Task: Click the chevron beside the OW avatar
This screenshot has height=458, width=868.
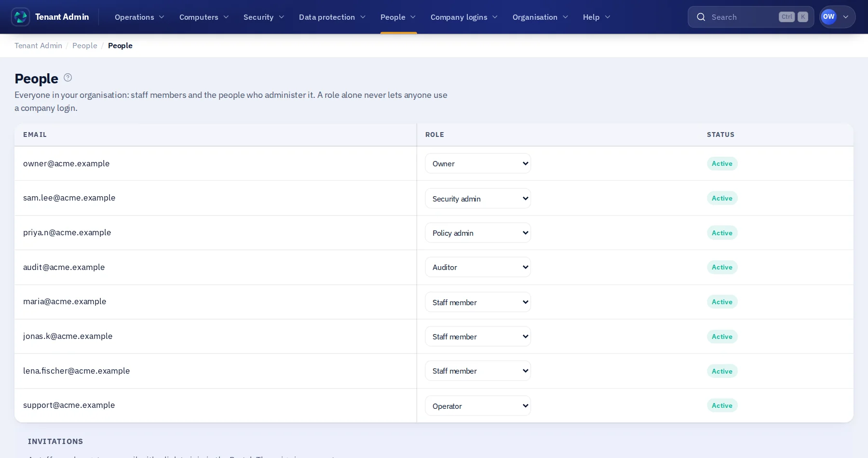Action: pyautogui.click(x=845, y=17)
